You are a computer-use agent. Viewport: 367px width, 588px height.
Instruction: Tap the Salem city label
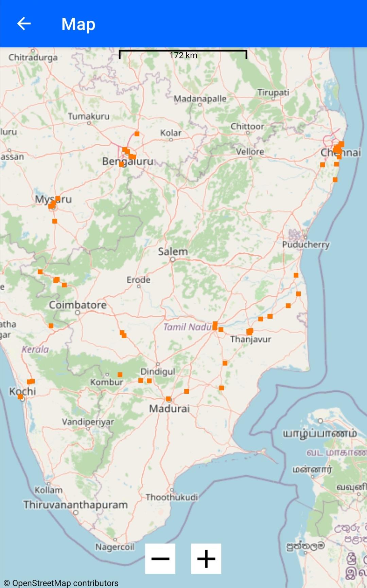point(173,252)
